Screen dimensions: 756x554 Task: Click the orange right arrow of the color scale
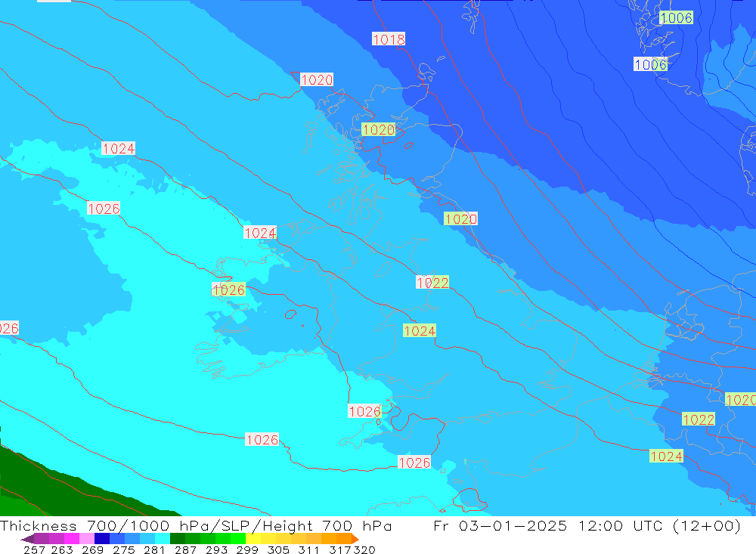tap(355, 539)
